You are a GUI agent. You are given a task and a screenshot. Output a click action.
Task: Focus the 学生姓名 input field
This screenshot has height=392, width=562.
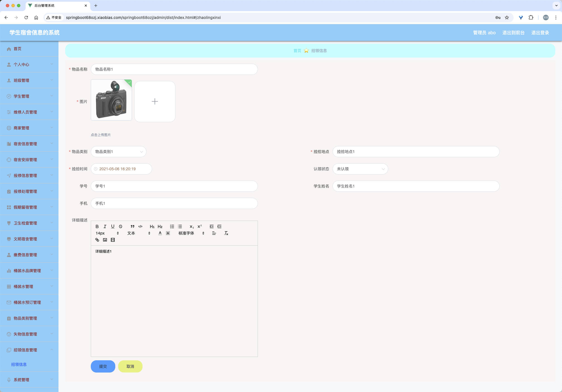pos(416,186)
